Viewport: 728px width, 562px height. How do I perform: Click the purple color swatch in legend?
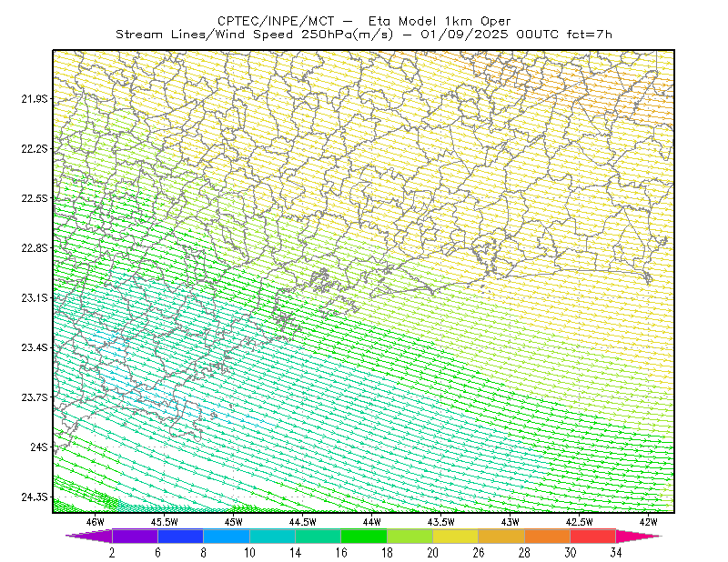coord(135,536)
